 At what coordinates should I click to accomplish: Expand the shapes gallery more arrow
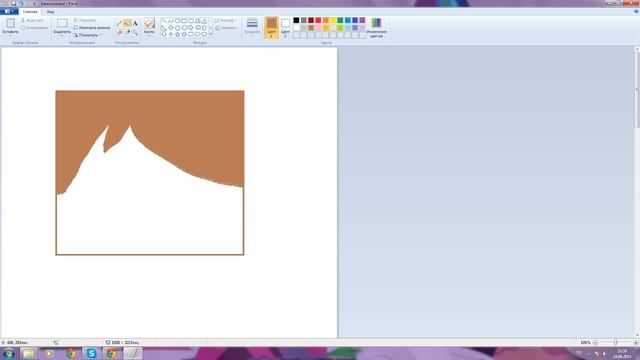click(x=211, y=34)
